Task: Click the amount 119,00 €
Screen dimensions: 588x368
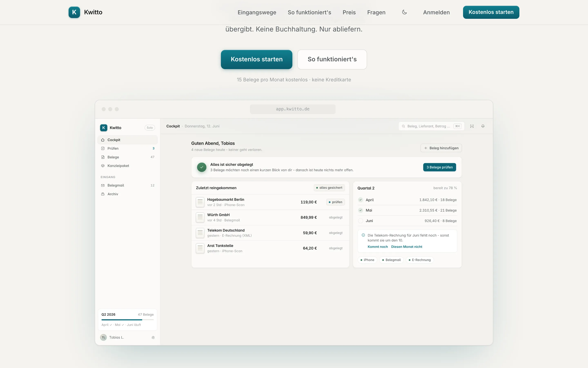Action: click(308, 202)
